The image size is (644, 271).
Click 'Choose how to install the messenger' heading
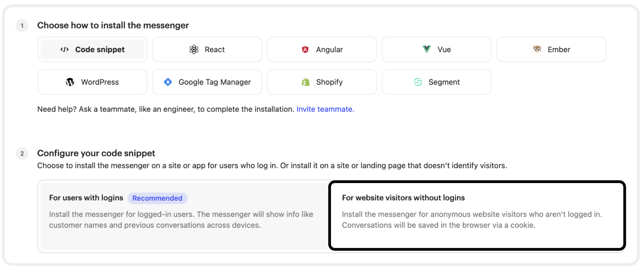(x=113, y=25)
